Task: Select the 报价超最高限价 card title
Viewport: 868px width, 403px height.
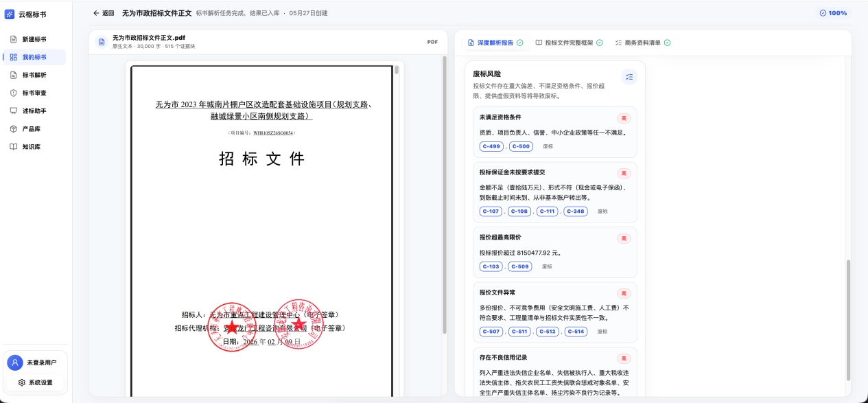Action: pyautogui.click(x=500, y=238)
